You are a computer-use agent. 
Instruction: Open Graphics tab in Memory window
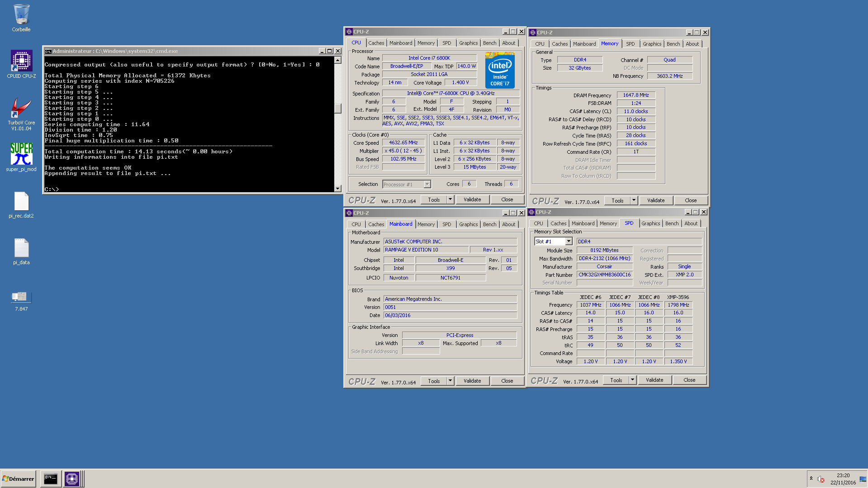(x=652, y=44)
